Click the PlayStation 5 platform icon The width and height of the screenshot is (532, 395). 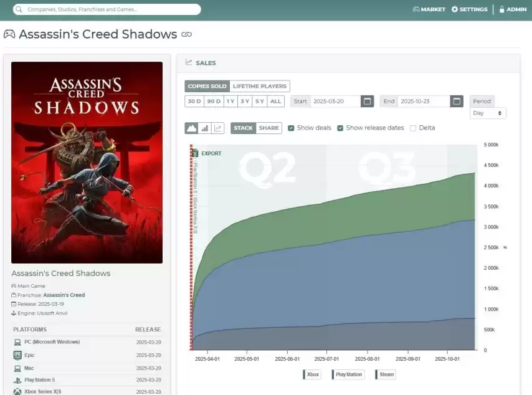coord(17,380)
